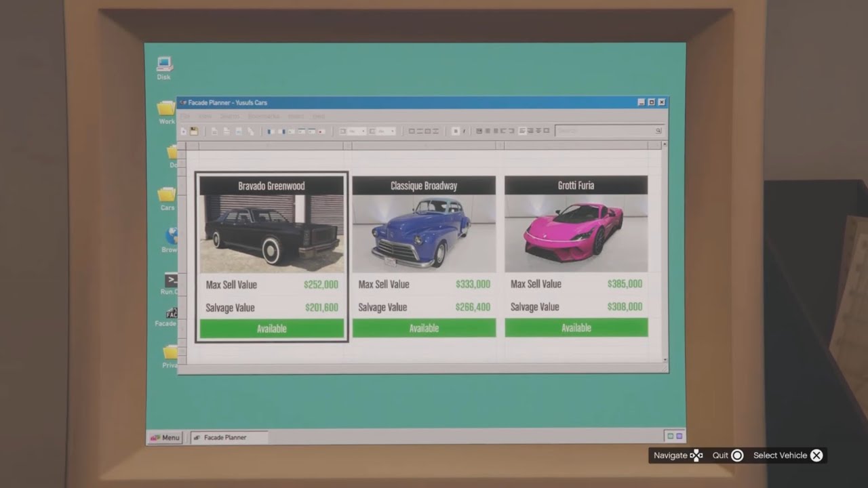Viewport: 868px width, 488px height.
Task: Click Available under Classique Broadway
Action: 424,328
